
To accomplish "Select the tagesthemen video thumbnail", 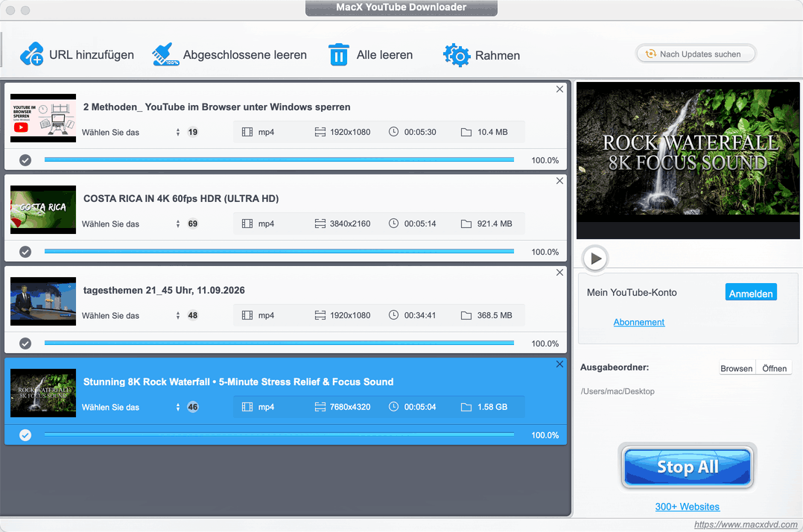I will point(43,301).
